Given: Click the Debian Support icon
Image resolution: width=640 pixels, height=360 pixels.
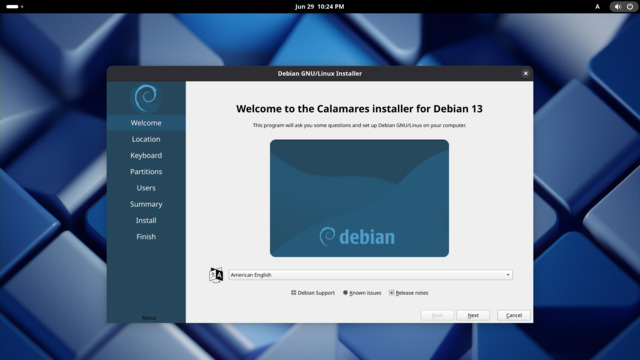Looking at the screenshot, I should click(x=293, y=293).
